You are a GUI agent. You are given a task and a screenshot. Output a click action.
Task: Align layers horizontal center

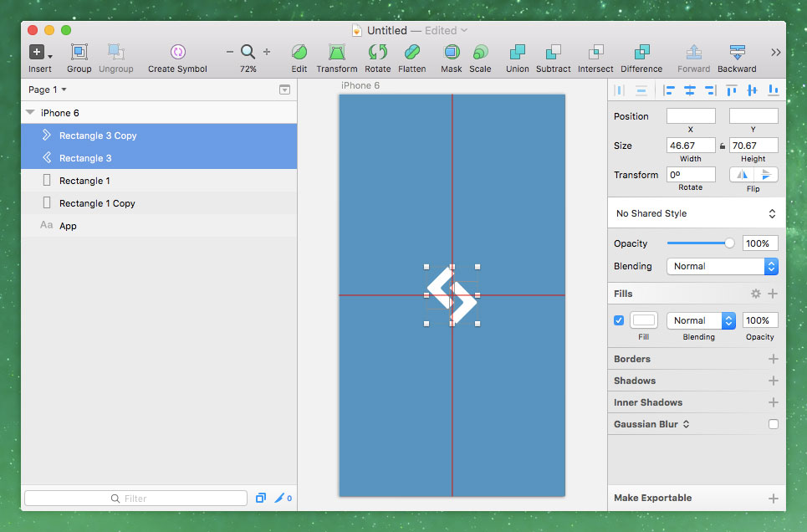(690, 90)
